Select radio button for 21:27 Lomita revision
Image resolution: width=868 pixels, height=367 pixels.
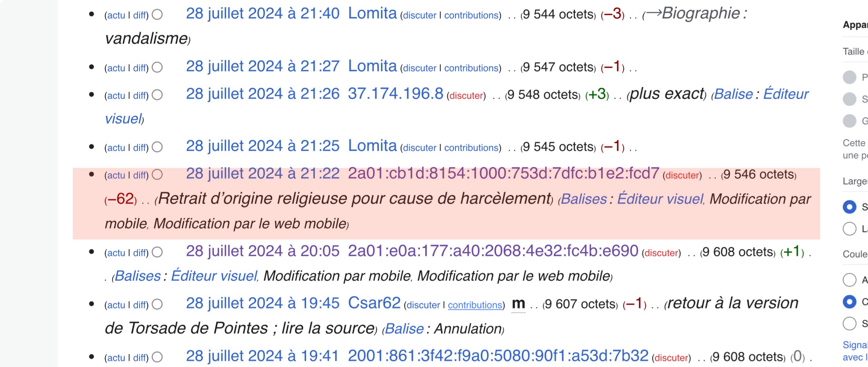point(157,68)
